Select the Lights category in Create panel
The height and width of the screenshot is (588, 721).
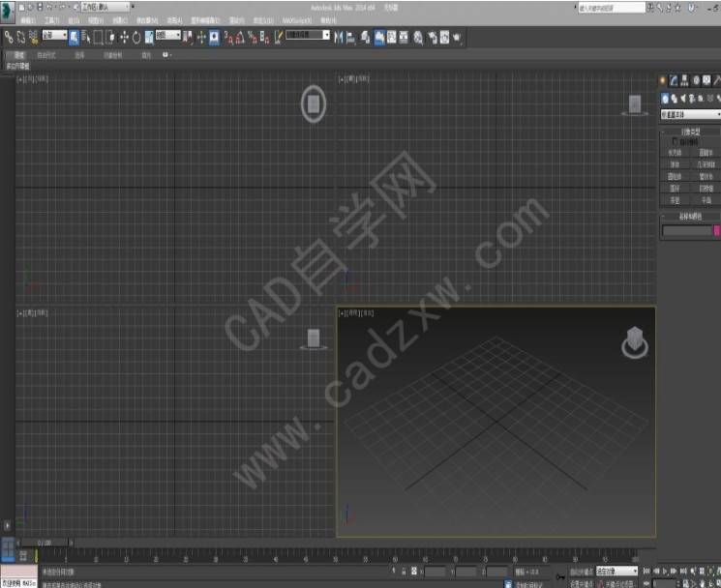tap(683, 99)
